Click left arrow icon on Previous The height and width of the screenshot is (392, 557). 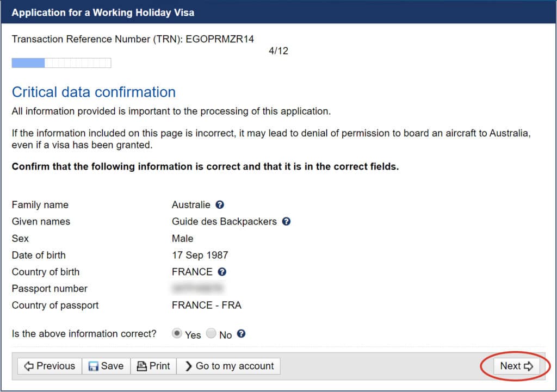(x=29, y=366)
